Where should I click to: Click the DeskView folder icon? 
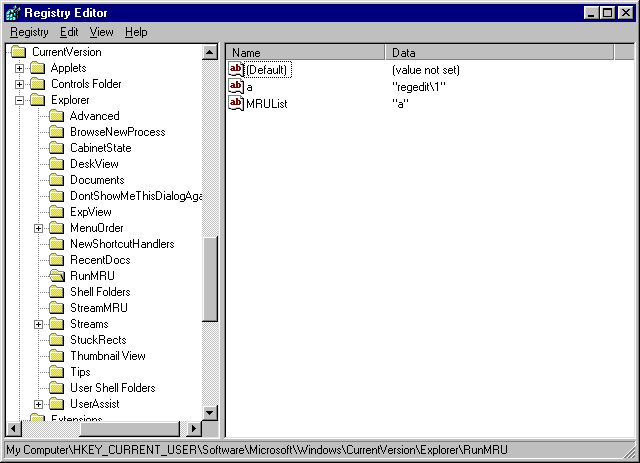pyautogui.click(x=56, y=164)
